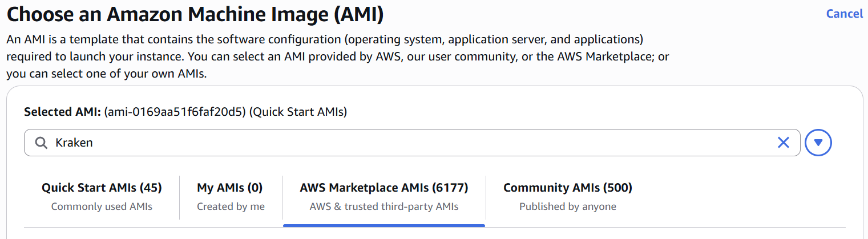Click the "Published by anyone" subtitle

pyautogui.click(x=567, y=206)
